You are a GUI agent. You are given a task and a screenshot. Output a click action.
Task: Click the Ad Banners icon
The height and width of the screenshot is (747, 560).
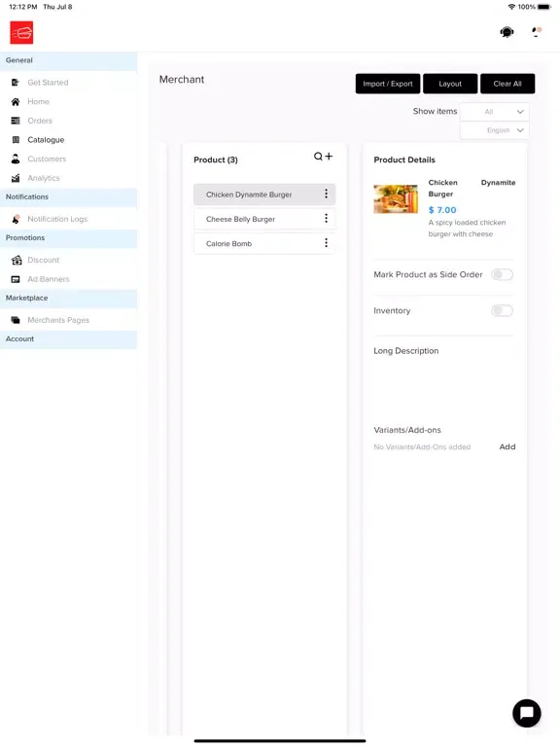click(x=16, y=279)
